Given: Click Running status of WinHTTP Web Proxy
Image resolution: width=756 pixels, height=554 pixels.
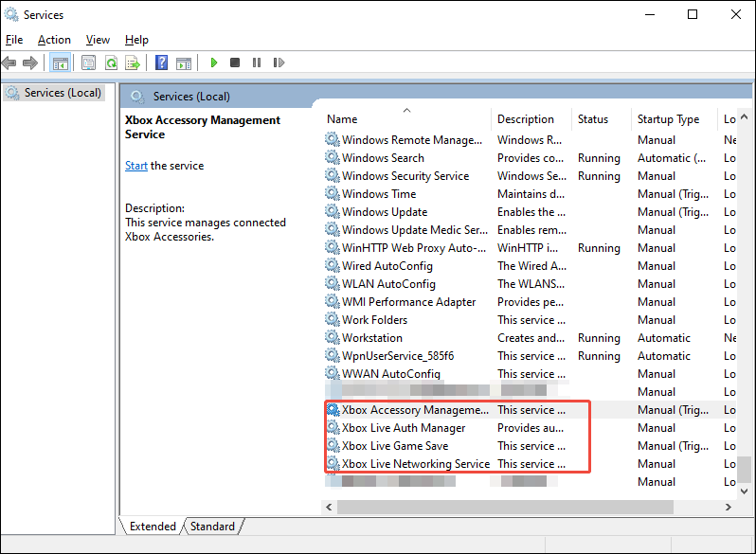Looking at the screenshot, I should [599, 248].
